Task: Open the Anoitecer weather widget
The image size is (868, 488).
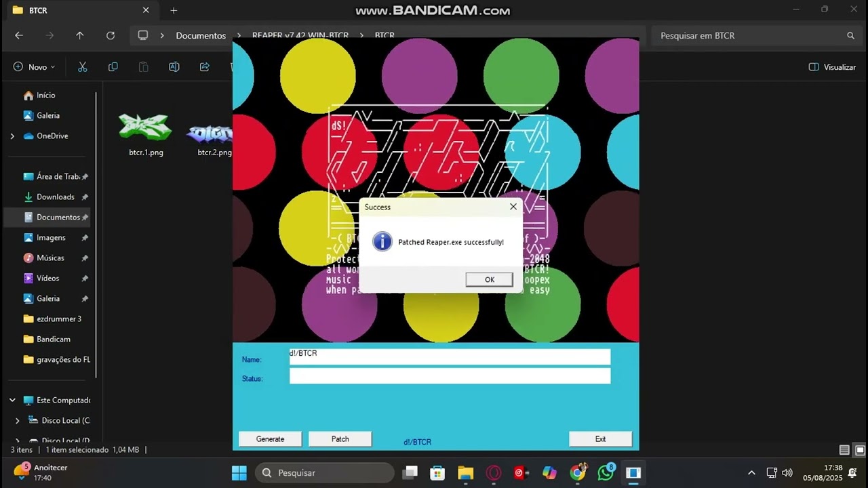Action: [x=41, y=472]
